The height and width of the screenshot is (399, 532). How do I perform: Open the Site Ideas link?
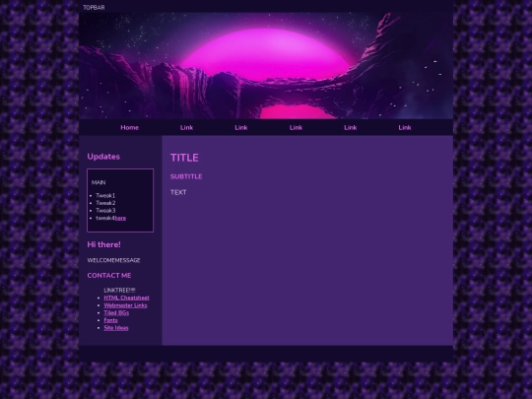(116, 328)
